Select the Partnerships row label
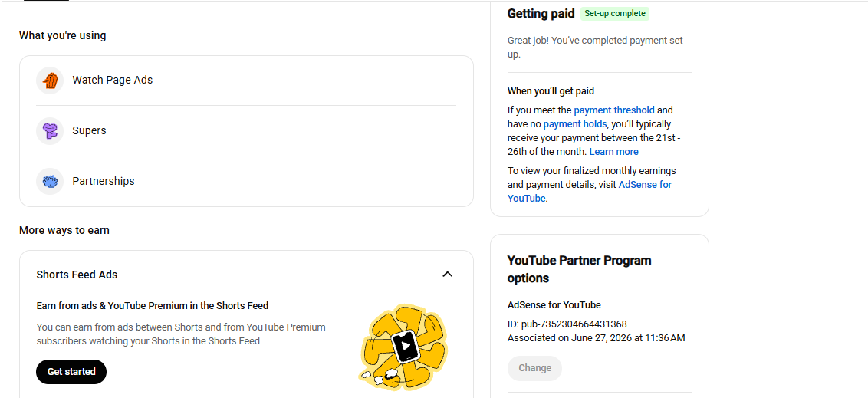The height and width of the screenshot is (398, 868). [x=104, y=182]
